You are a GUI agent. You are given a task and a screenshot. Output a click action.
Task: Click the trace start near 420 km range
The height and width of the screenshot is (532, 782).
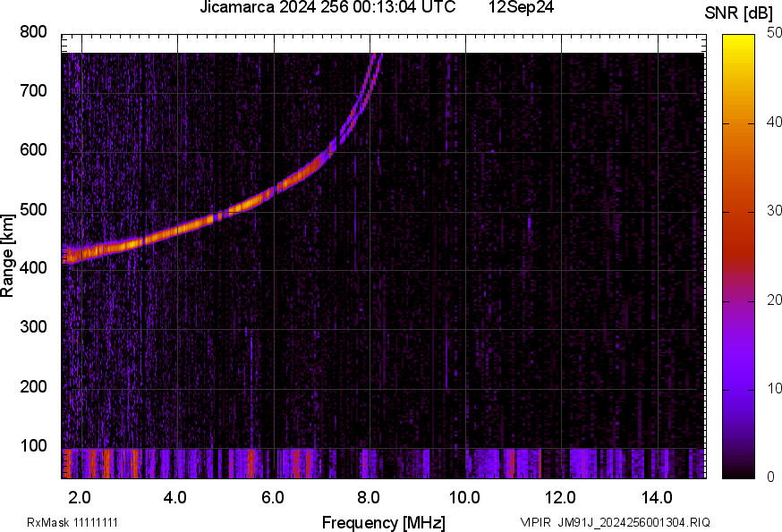(x=70, y=256)
